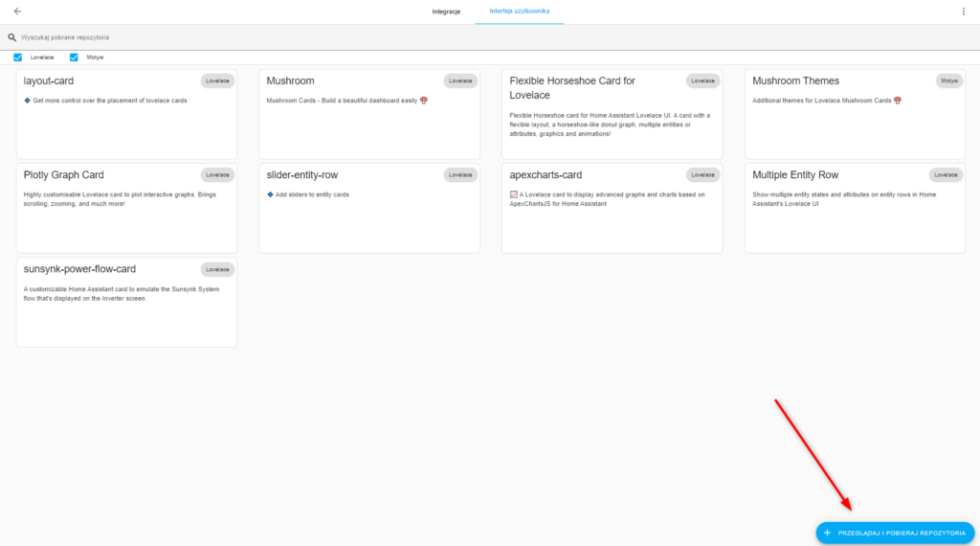The image size is (980, 546).
Task: Open the sunsynk-power-flow-card repository
Action: pos(126,302)
